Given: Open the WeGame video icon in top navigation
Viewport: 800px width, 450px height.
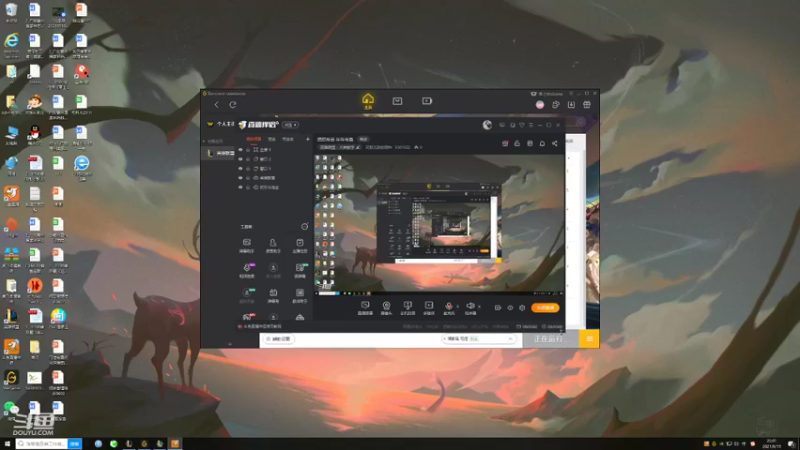Looking at the screenshot, I should (427, 101).
